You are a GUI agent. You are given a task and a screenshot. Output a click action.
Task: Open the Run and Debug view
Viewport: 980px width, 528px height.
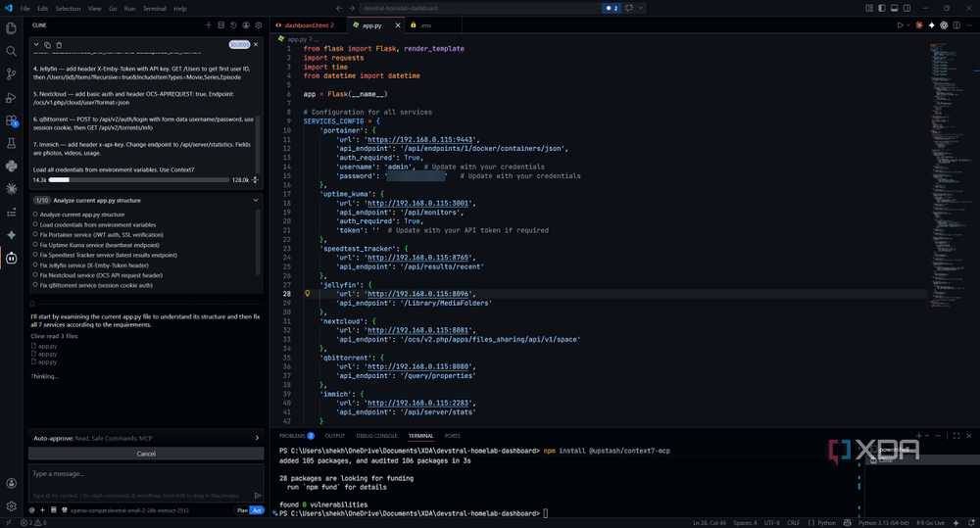click(11, 98)
